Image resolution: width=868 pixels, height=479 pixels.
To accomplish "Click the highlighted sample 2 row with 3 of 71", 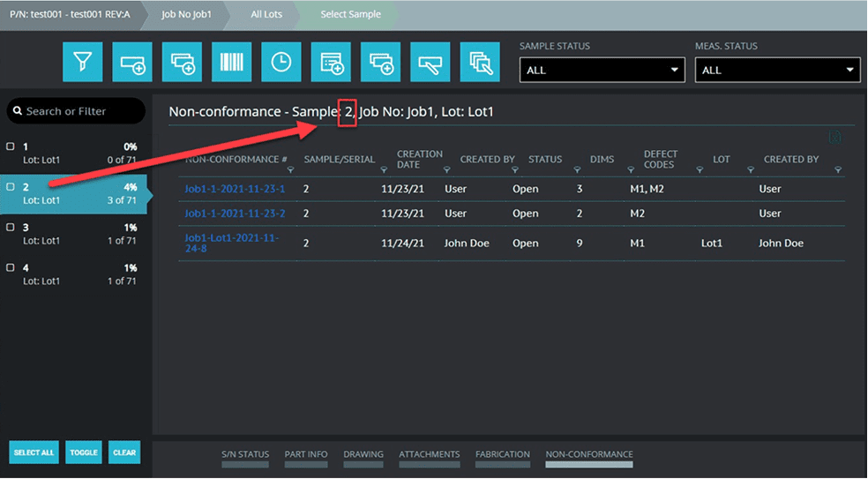I will tap(73, 194).
